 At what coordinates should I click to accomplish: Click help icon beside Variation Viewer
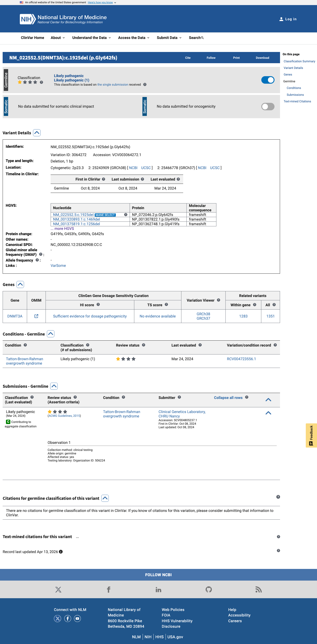point(219,300)
